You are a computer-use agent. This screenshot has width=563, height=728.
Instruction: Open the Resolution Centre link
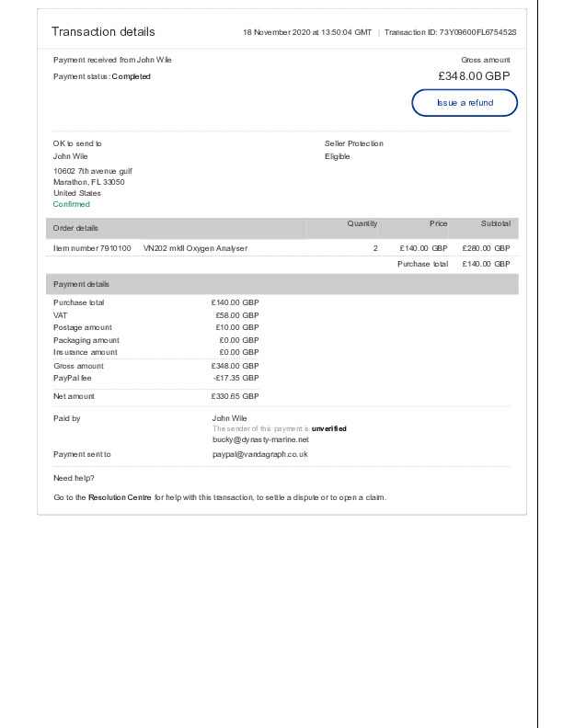119,497
